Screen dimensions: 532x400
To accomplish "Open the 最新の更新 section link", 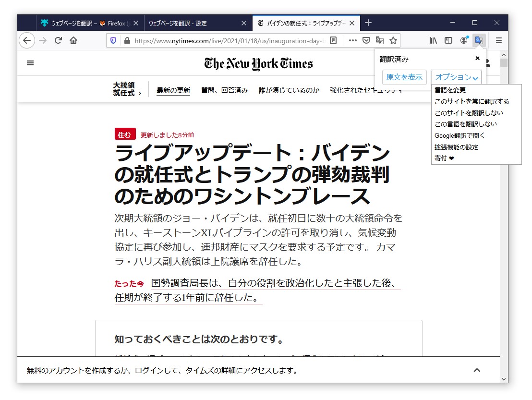I will [173, 90].
